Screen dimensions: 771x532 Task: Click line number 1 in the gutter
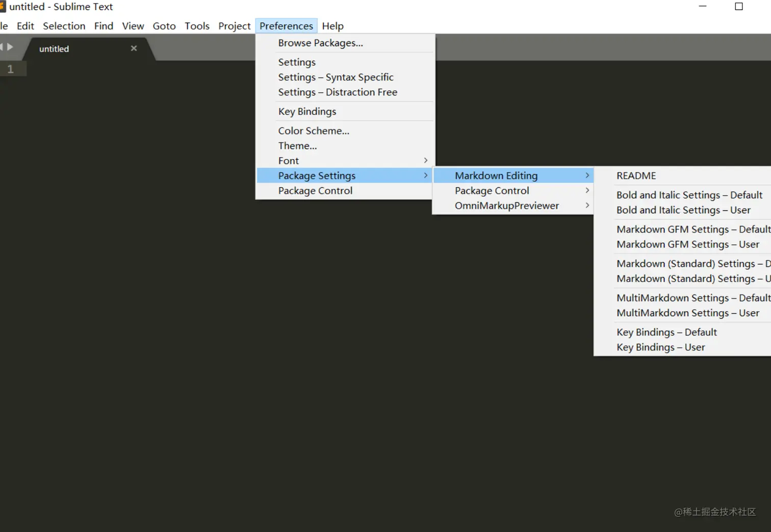(x=11, y=69)
